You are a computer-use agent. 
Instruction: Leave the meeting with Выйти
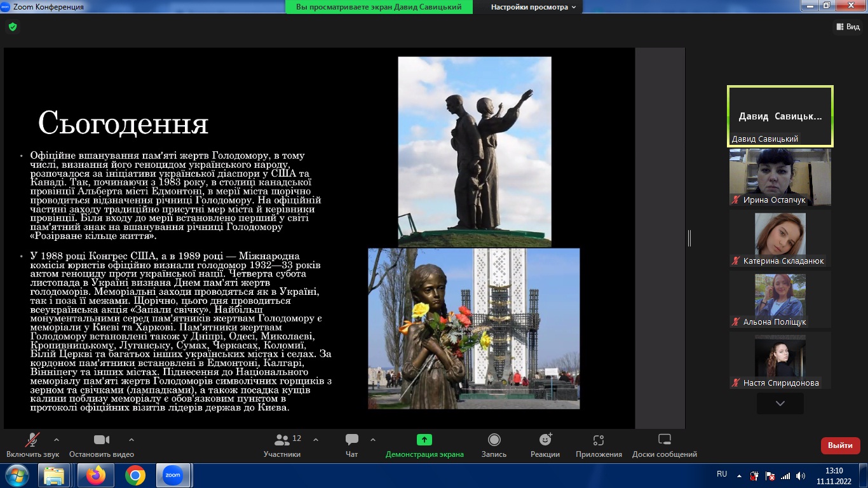pos(840,445)
